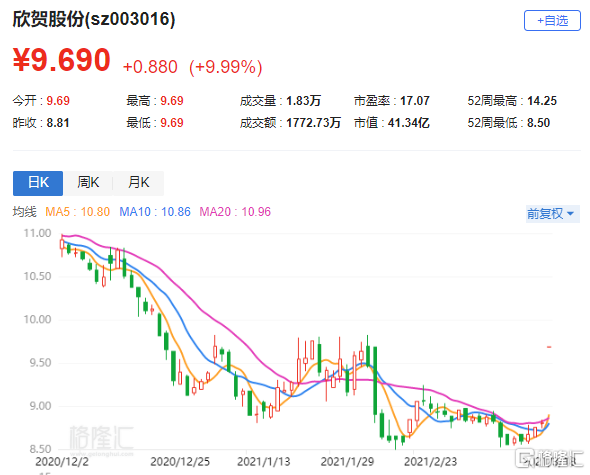This screenshot has width=590, height=475.
Task: Select the 8.50 price axis label
Action: [40, 449]
